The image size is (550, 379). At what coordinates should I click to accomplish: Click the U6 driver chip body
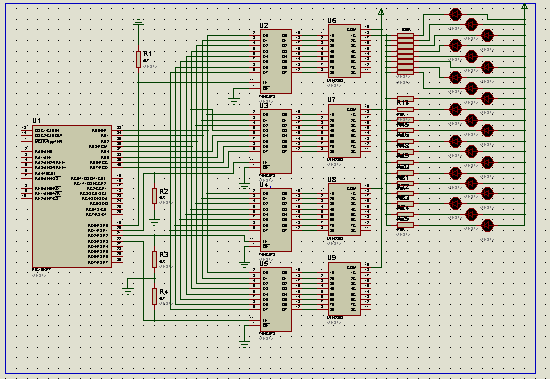click(344, 51)
